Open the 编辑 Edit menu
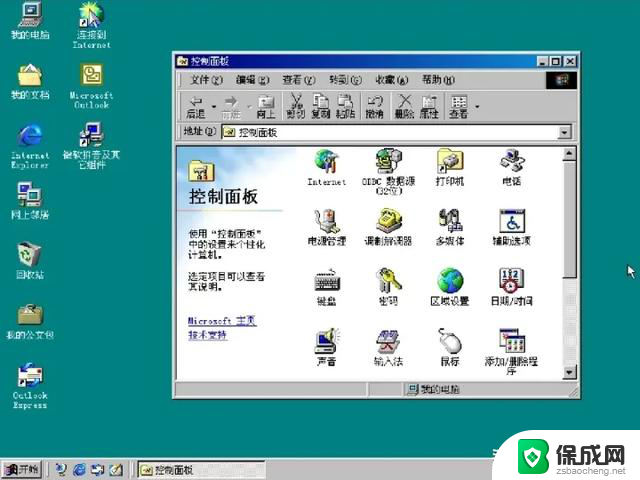 coord(253,80)
